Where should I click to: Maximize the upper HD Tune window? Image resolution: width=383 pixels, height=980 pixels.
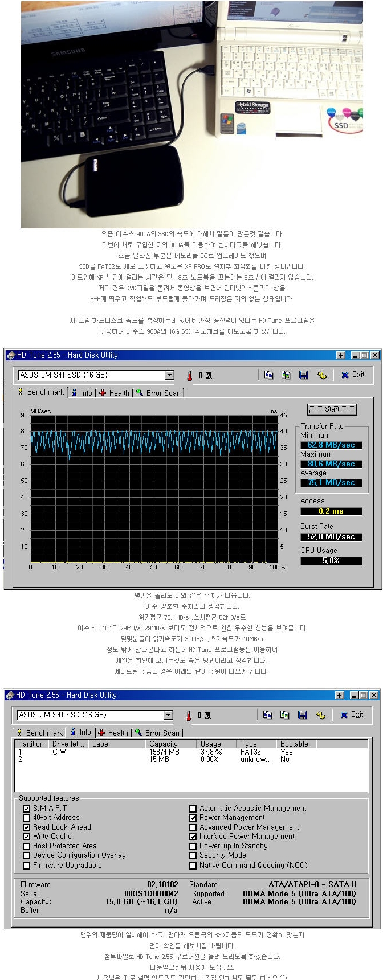pos(364,355)
